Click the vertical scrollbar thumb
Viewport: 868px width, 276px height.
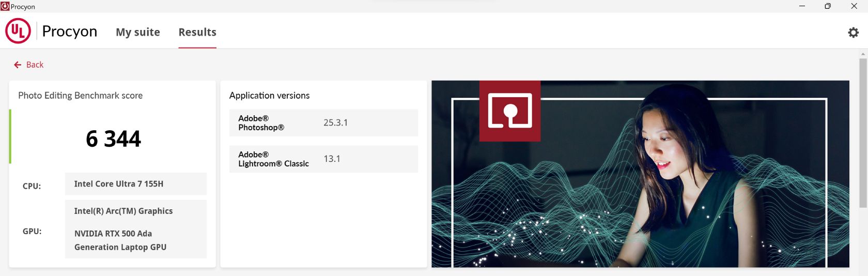[x=863, y=133]
